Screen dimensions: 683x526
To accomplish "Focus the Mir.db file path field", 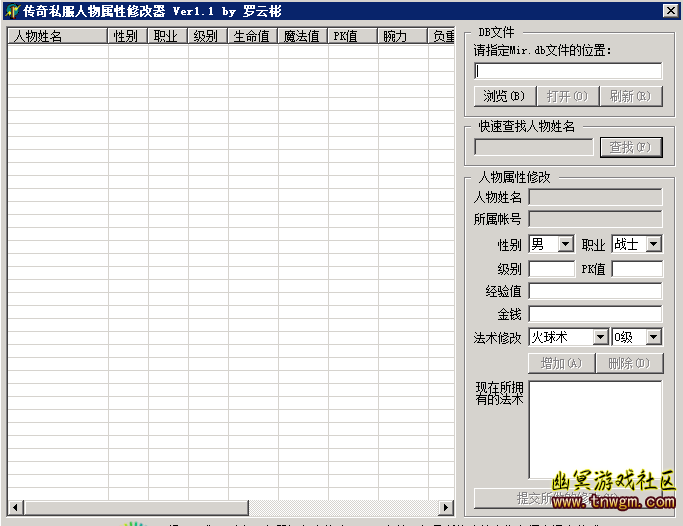I will click(568, 71).
